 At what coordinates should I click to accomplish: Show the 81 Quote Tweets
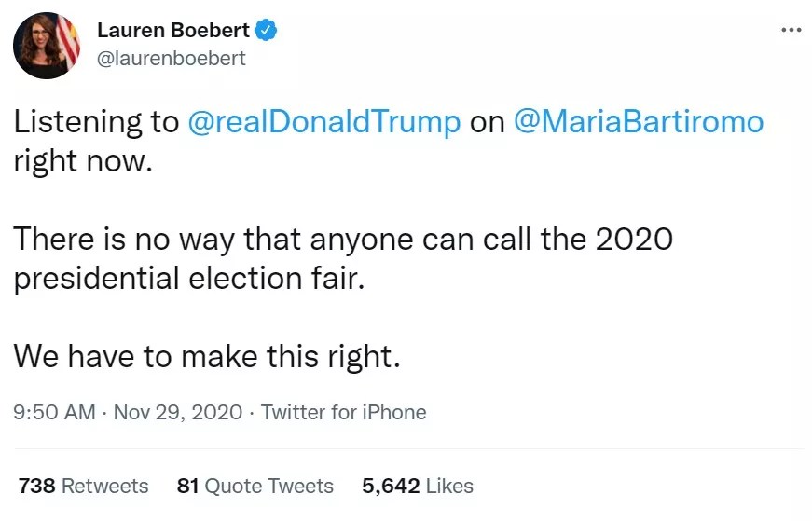click(x=255, y=486)
